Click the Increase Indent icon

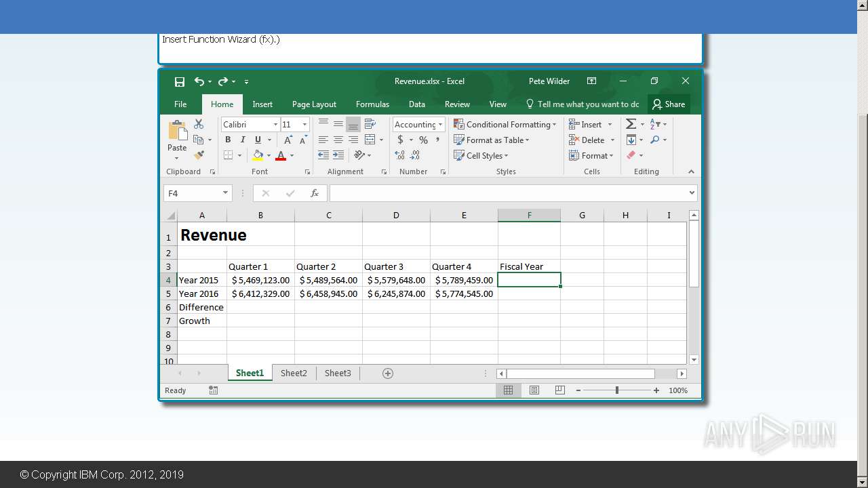click(338, 155)
